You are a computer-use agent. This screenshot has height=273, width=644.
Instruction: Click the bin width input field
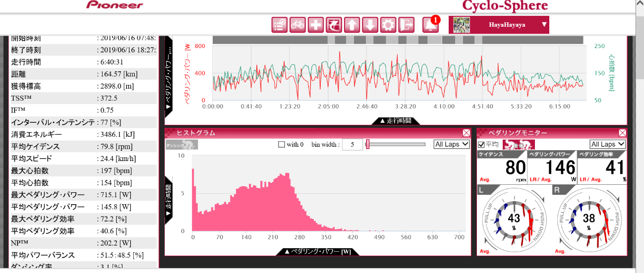tap(352, 145)
